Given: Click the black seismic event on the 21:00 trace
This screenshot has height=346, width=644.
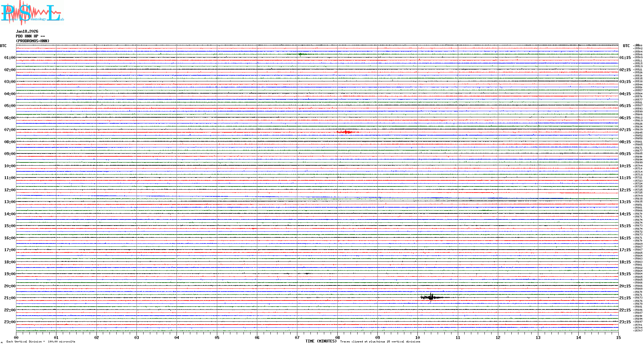Looking at the screenshot, I should pyautogui.click(x=431, y=298).
